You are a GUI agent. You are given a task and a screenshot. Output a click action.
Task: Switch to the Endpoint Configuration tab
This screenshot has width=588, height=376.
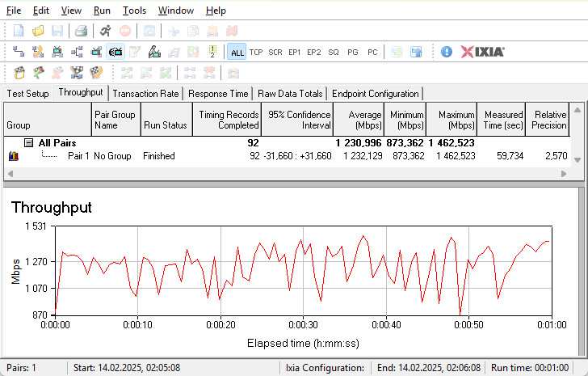[x=376, y=94]
